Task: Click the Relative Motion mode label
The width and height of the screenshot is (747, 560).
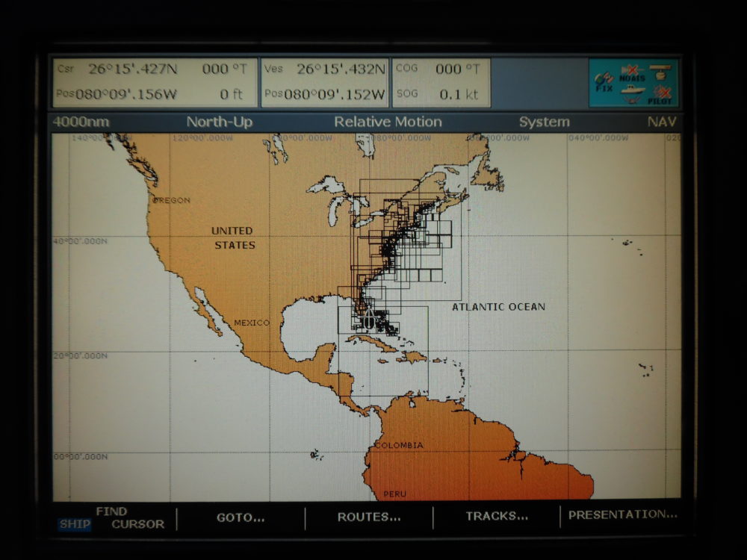Action: 388,122
